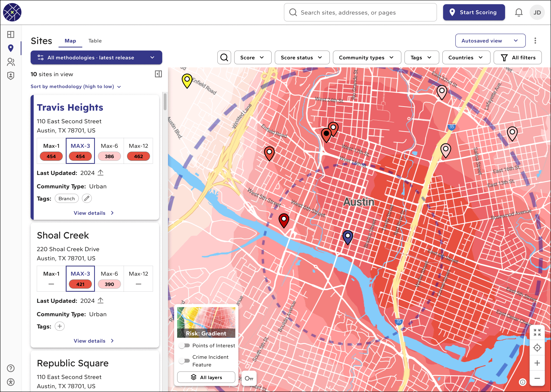Open the help question mark icon
Viewport: 551px width, 392px height.
[11, 368]
